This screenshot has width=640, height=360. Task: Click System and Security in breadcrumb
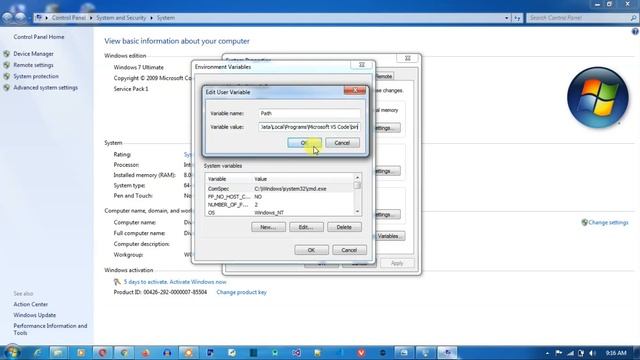[121, 18]
